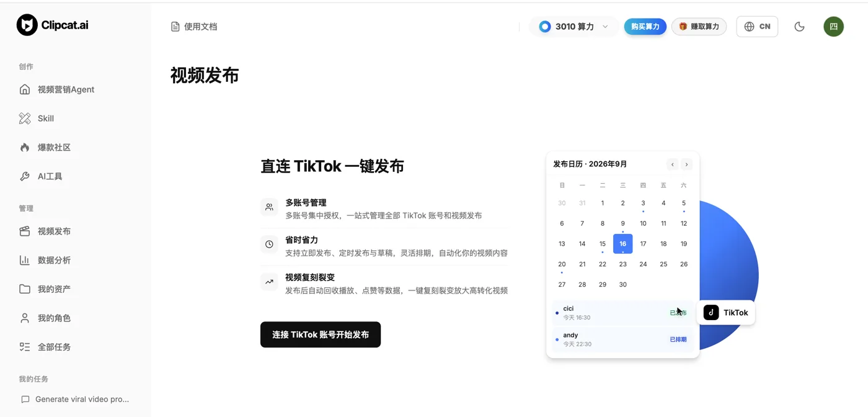This screenshot has height=417, width=868.
Task: Select September 30 in calendar
Action: tap(623, 284)
